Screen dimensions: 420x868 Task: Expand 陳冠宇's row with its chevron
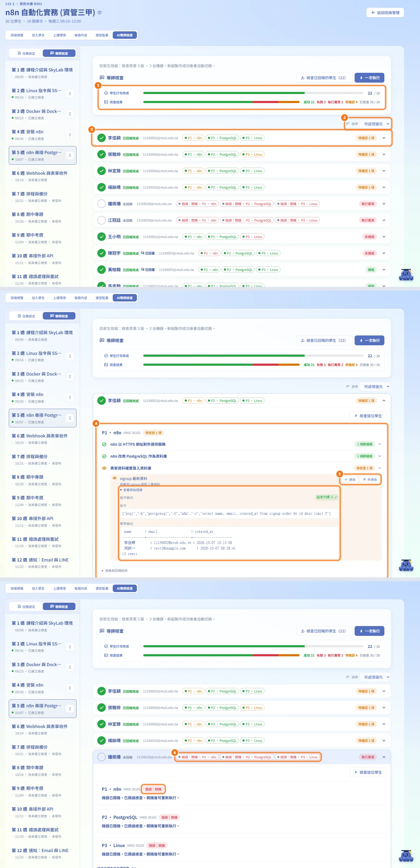384,253
